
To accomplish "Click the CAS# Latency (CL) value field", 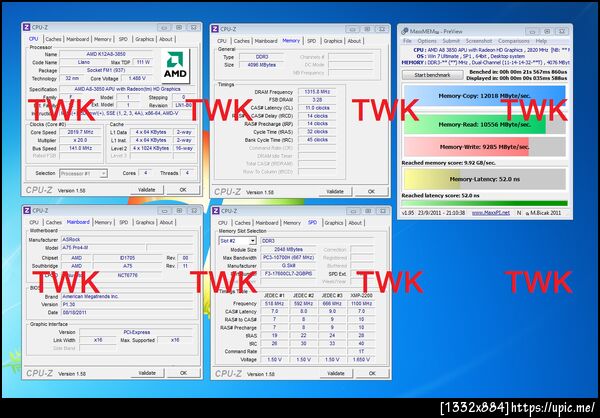I will click(317, 108).
